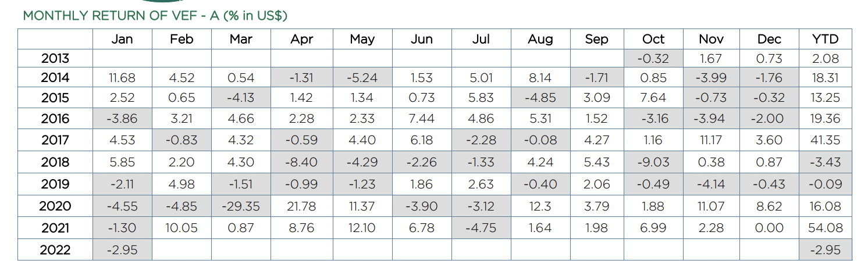
Task: Select the 2022 row label
Action: coord(55,250)
